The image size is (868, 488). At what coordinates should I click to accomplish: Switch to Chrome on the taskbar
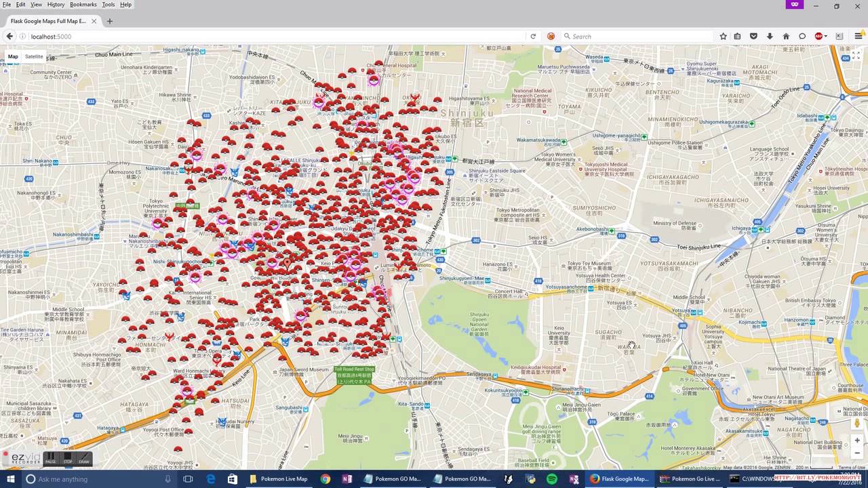pos(325,479)
